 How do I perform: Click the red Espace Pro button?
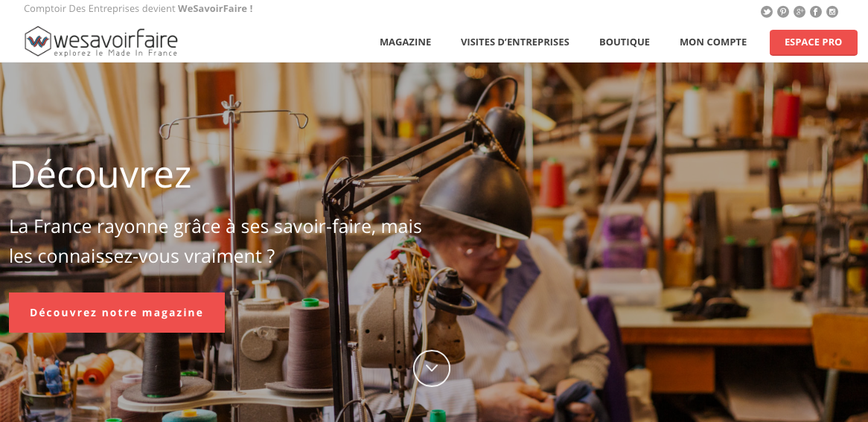[813, 42]
